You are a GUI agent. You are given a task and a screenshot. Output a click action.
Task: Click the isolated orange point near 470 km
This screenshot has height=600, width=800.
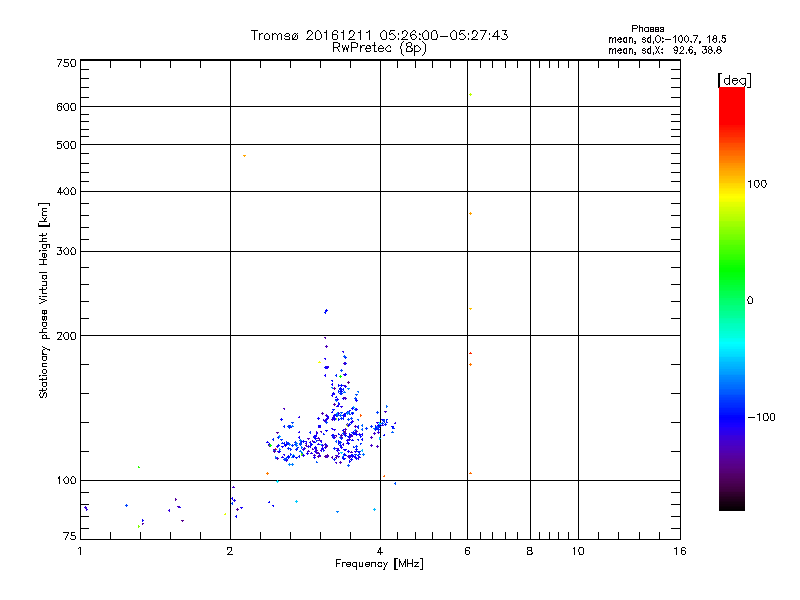coord(244,156)
